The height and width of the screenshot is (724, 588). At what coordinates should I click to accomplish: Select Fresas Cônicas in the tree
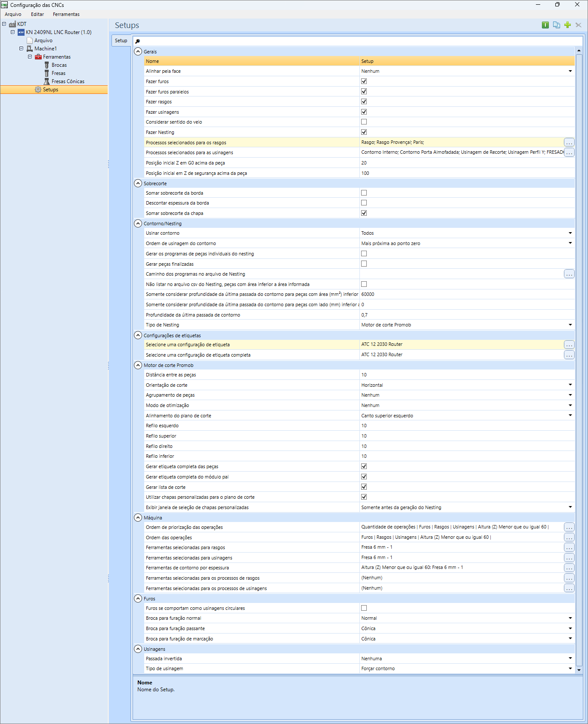click(68, 81)
